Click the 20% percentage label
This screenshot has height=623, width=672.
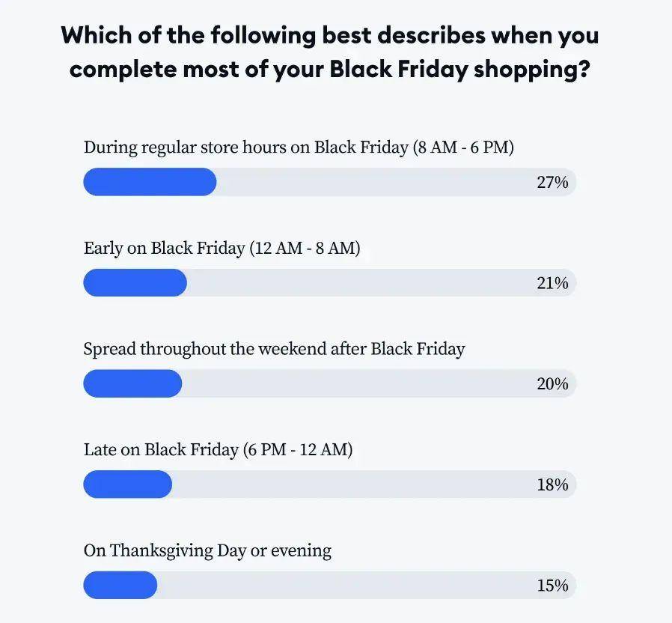552,383
